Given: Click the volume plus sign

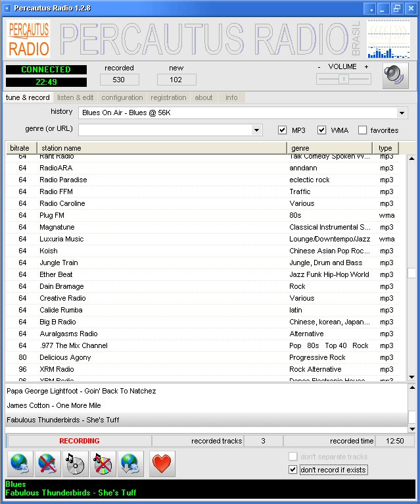Looking at the screenshot, I should point(366,67).
